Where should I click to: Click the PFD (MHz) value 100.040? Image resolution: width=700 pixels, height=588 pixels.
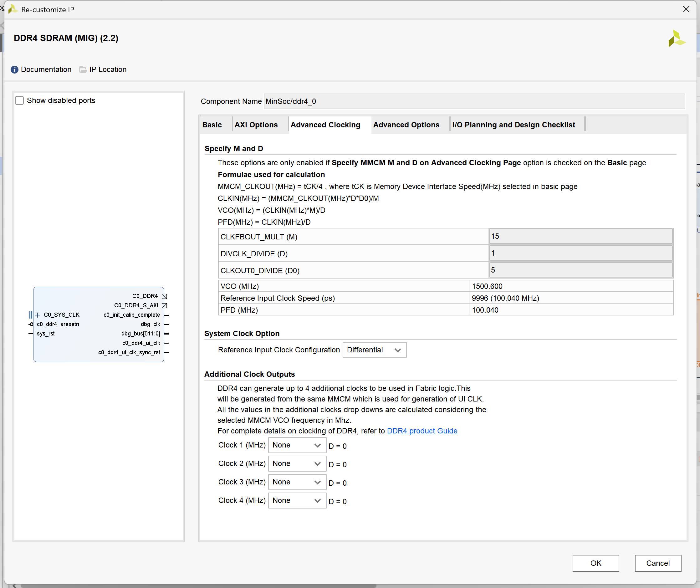[x=485, y=310]
